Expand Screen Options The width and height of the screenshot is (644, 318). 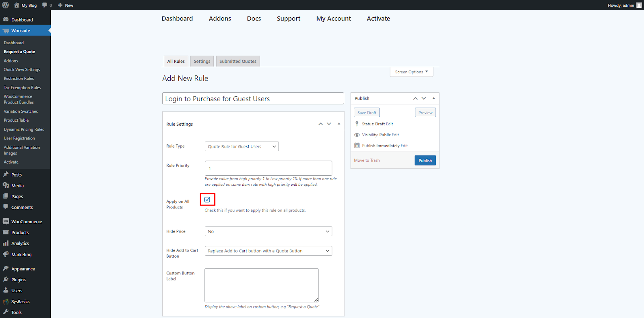(x=411, y=72)
